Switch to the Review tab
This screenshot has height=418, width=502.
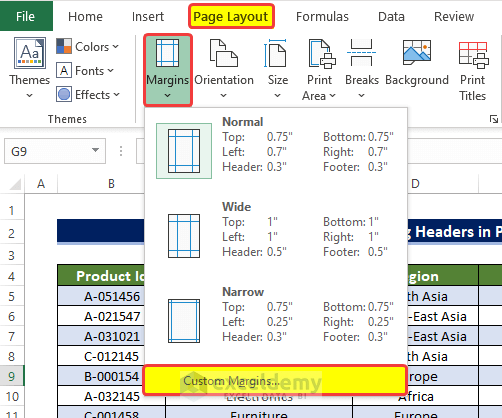pyautogui.click(x=454, y=16)
